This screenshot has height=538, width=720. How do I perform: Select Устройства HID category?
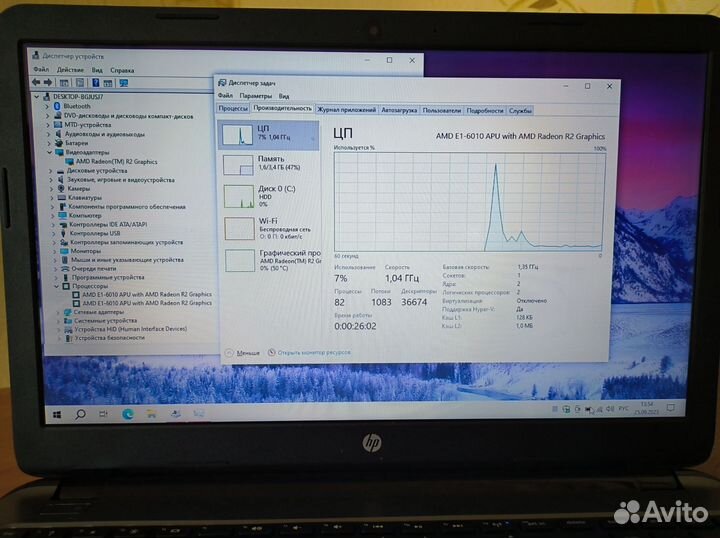click(x=131, y=329)
